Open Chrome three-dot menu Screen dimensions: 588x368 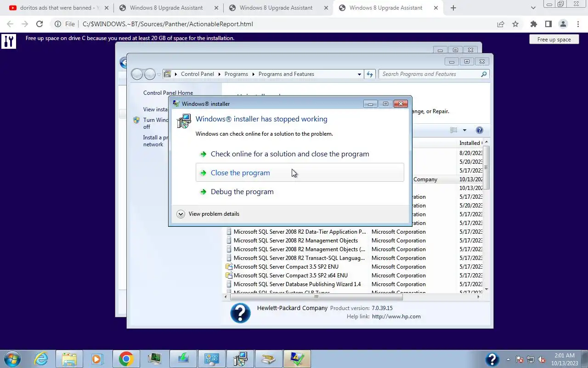click(x=578, y=24)
